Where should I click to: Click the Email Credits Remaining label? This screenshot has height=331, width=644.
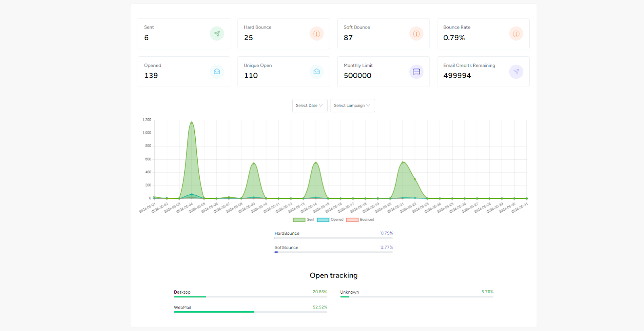(x=469, y=66)
